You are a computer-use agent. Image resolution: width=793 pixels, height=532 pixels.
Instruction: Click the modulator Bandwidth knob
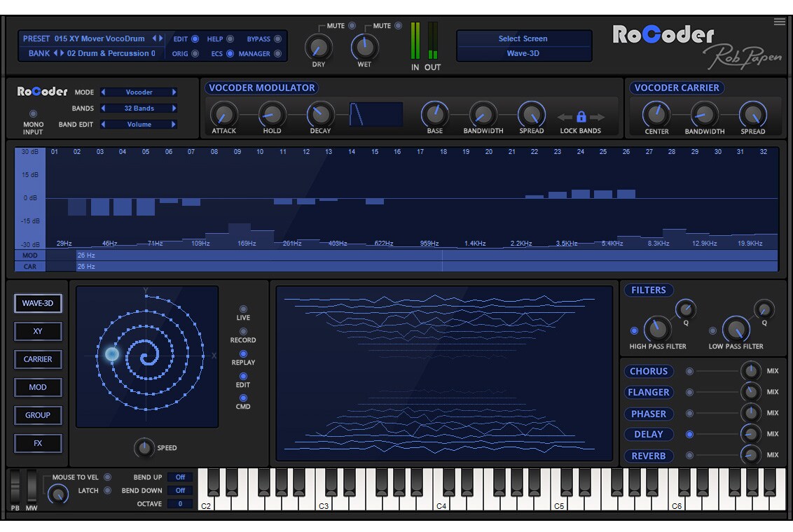tap(483, 114)
